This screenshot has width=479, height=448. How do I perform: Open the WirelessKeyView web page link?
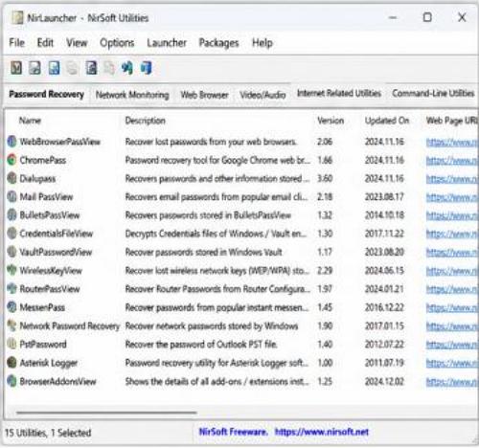click(451, 271)
